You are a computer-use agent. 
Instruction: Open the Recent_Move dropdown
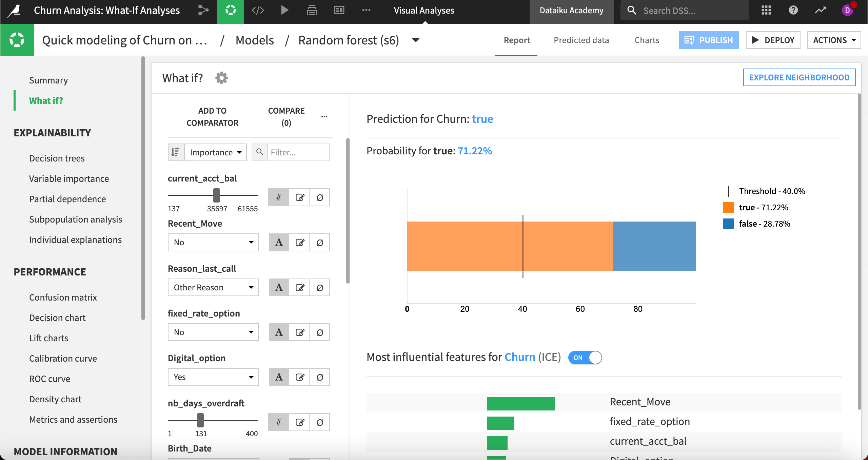pyautogui.click(x=213, y=243)
